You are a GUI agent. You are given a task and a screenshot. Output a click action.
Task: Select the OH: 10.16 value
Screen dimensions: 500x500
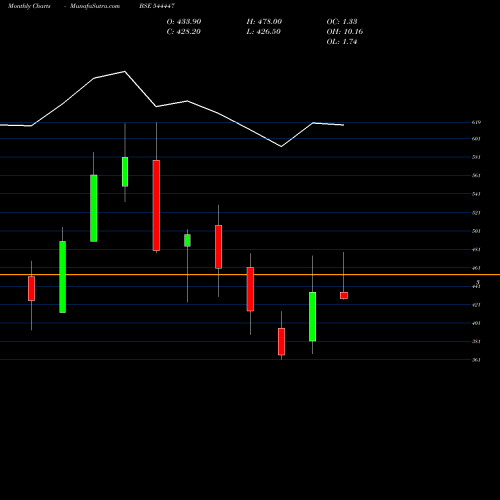345,31
